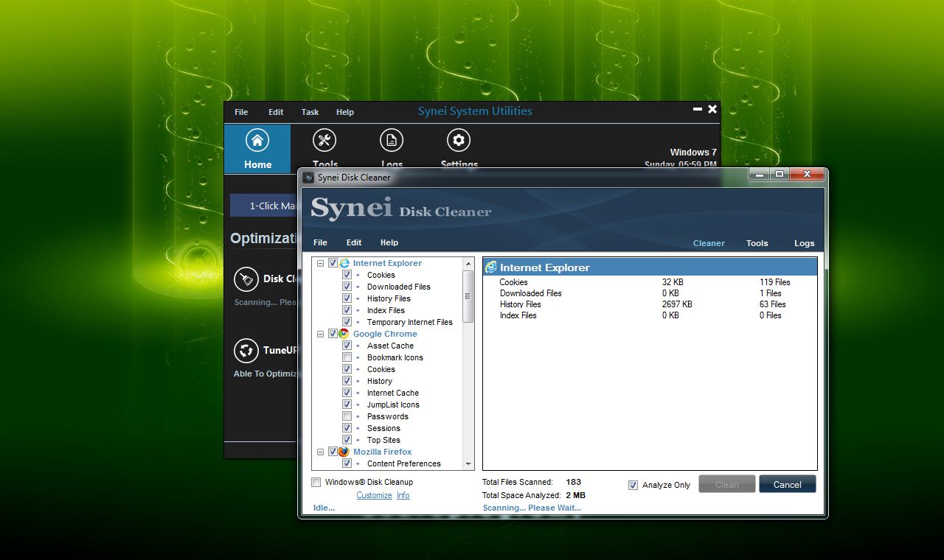Click the Disk Cleaner broom icon
This screenshot has width=944, height=560.
point(246,279)
